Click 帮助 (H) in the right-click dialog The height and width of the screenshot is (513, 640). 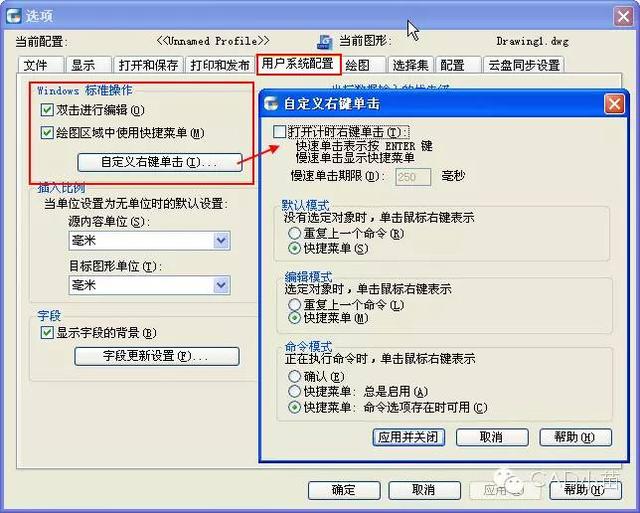(x=576, y=437)
